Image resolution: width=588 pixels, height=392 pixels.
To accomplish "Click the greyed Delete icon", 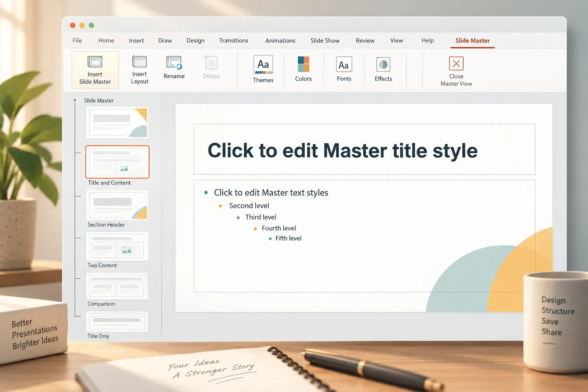I will [211, 63].
